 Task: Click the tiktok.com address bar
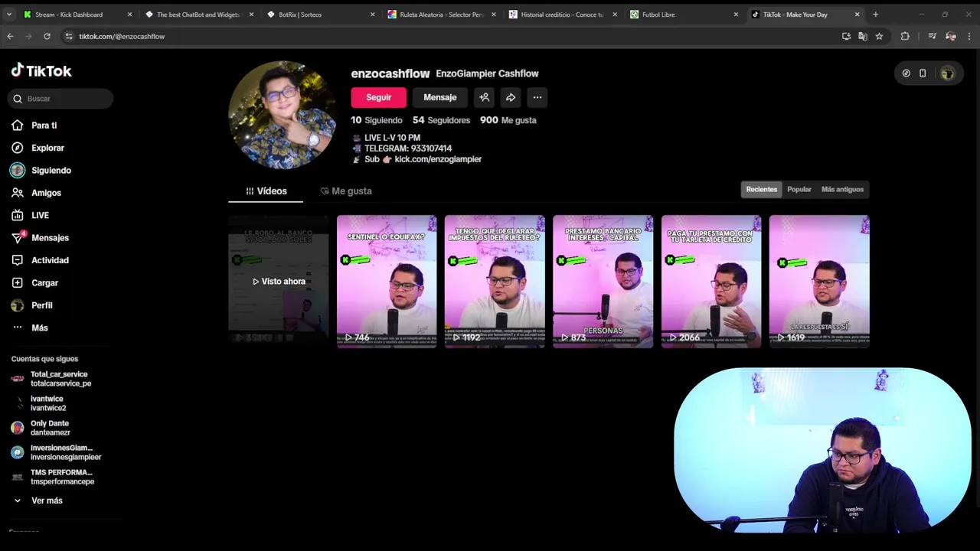[452, 36]
